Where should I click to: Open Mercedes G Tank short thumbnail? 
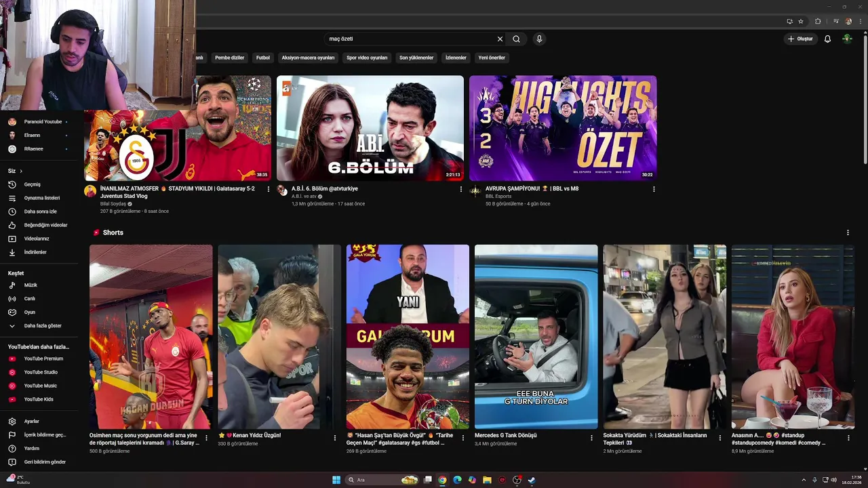click(536, 337)
